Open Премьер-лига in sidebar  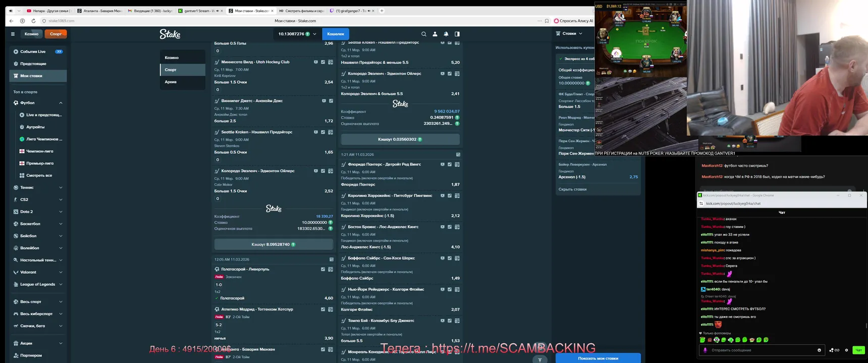coord(40,163)
